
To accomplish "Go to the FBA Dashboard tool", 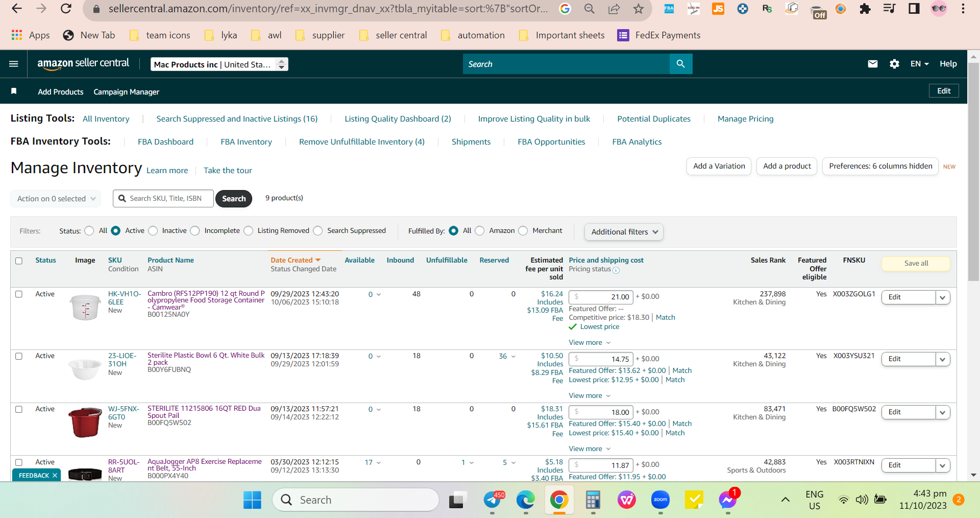I will (x=165, y=142).
